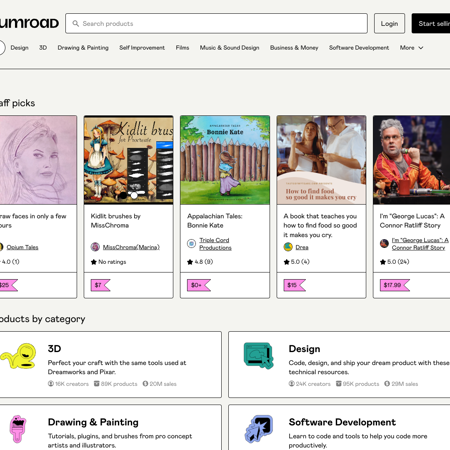This screenshot has width=450, height=450.
Task: Click the 95K products icon
Action: [x=339, y=384]
